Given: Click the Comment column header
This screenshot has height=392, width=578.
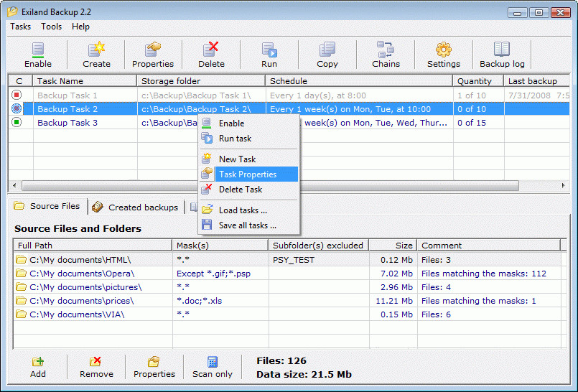Looking at the screenshot, I should (489, 246).
